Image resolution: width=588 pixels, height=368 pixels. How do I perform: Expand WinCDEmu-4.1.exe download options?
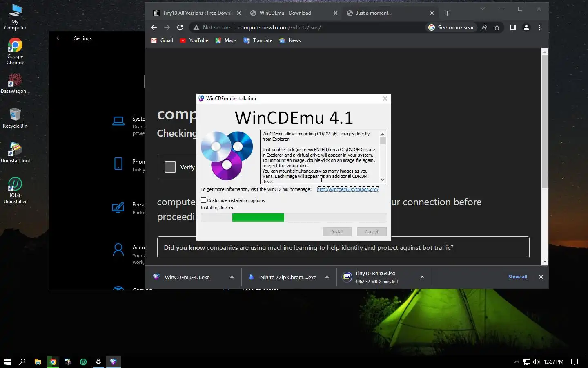coord(232,277)
